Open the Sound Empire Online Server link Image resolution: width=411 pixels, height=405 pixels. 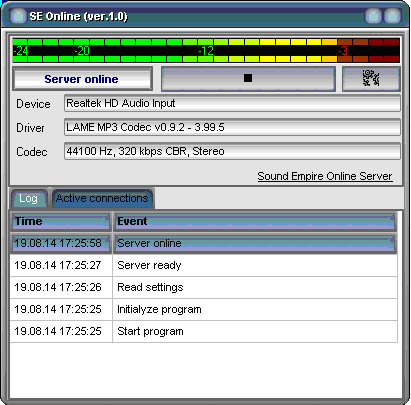coord(325,176)
